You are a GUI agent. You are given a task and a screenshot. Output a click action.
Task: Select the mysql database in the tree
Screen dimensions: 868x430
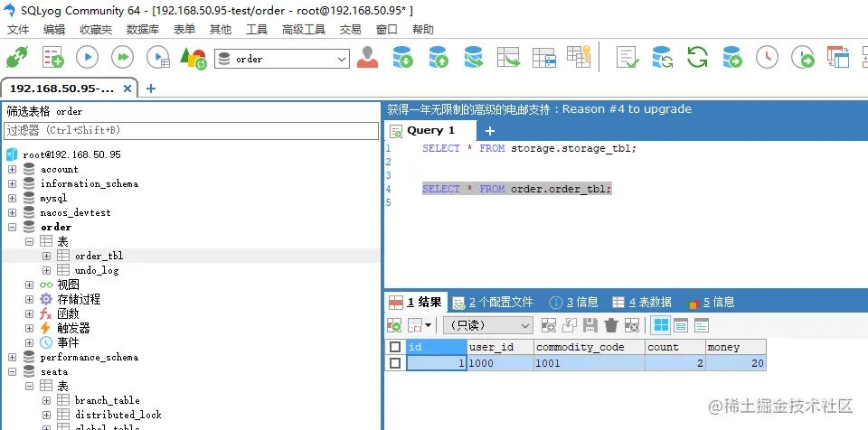pos(53,198)
